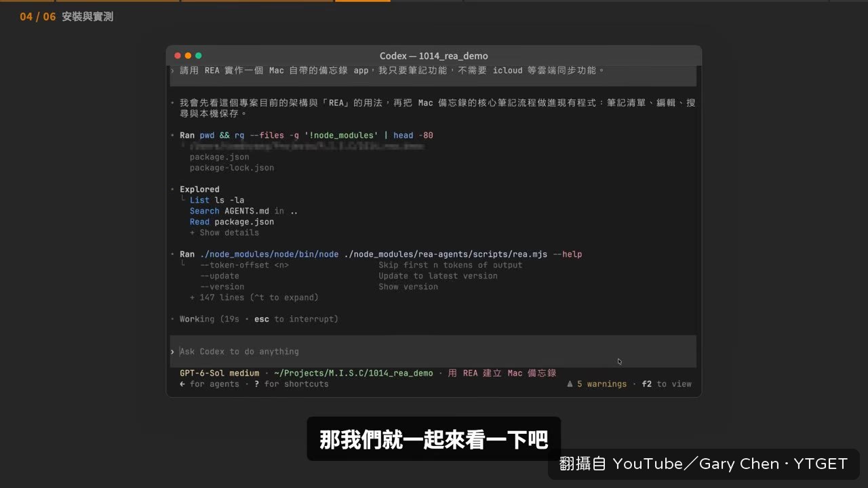
Task: Click 'List ls -la' entry
Action: click(217, 200)
